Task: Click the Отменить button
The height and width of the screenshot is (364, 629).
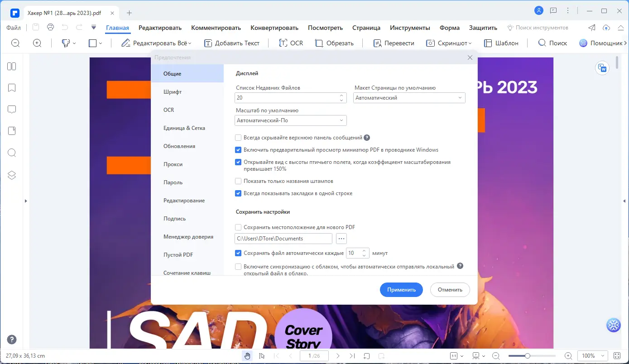Action: (x=450, y=290)
